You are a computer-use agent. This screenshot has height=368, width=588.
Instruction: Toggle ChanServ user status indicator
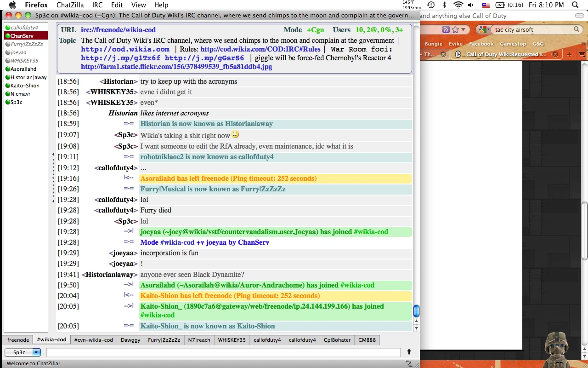click(x=7, y=36)
